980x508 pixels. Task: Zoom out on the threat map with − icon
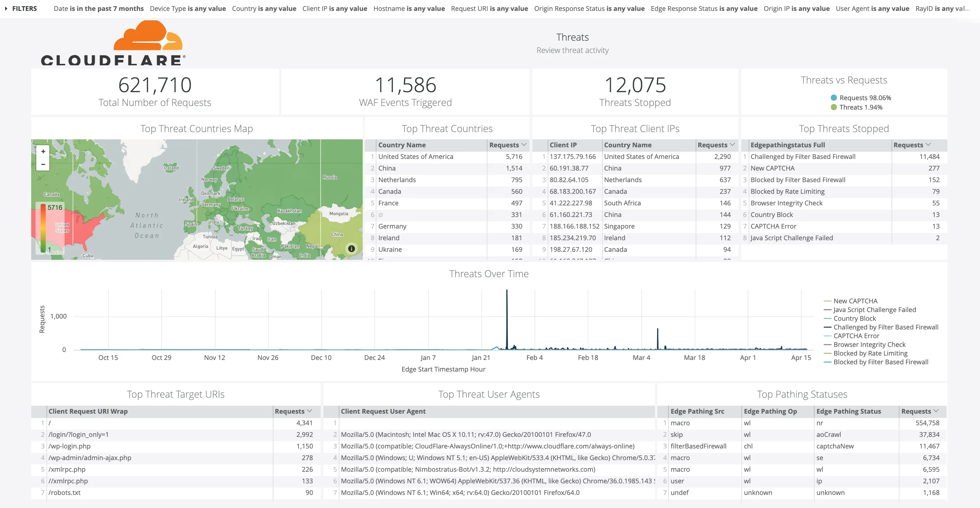point(43,164)
